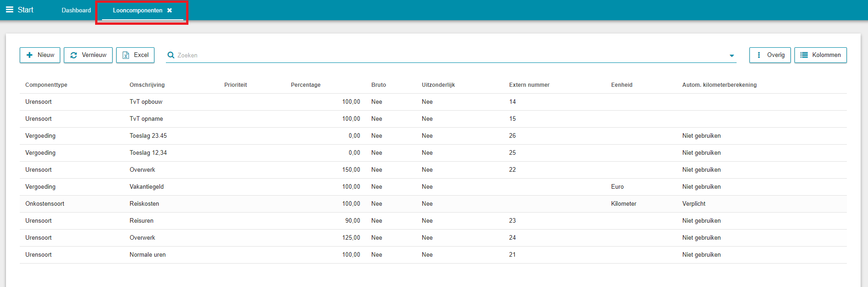Click the Vernieuw refresh icon
The image size is (868, 287).
pos(74,55)
